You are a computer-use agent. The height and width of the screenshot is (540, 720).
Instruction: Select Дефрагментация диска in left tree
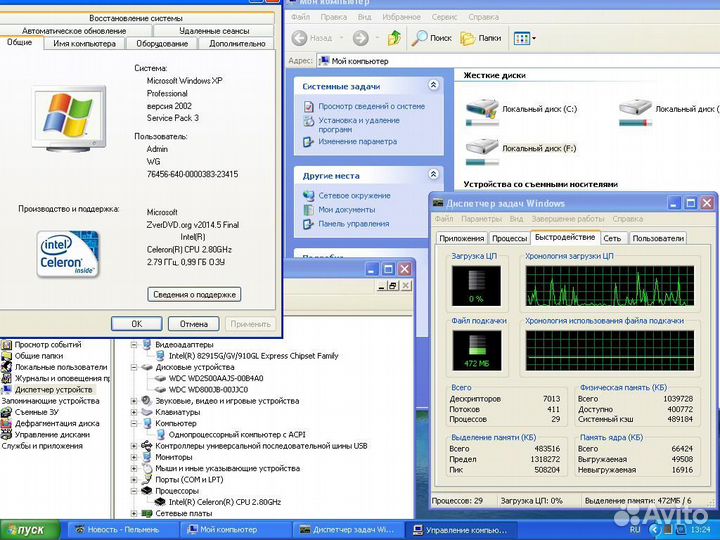coord(57,423)
